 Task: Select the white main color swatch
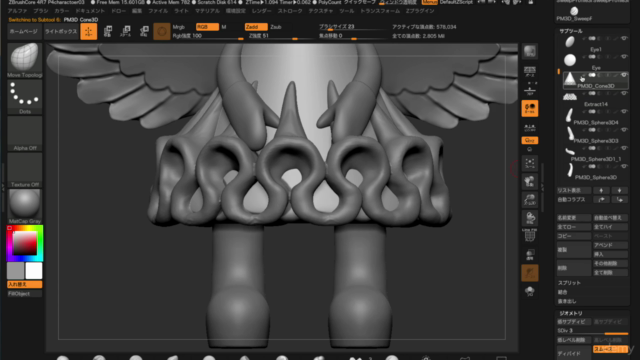click(33, 271)
